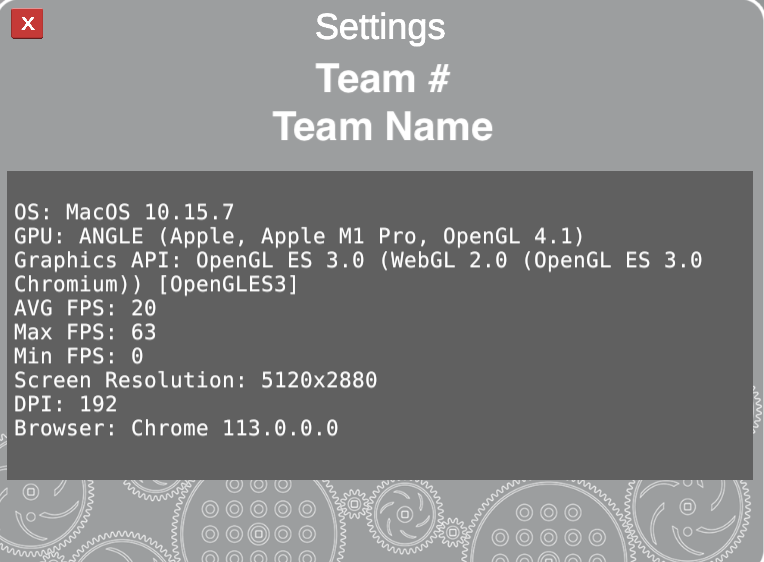This screenshot has width=764, height=562.
Task: Click the Team Name heading
Action: [x=382, y=127]
